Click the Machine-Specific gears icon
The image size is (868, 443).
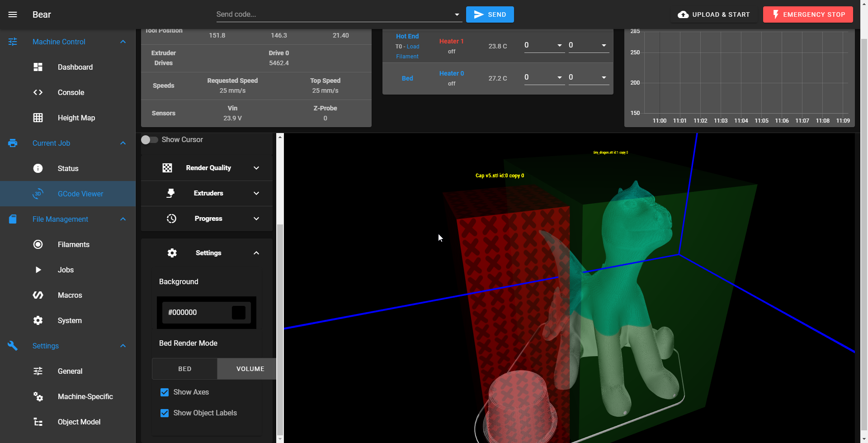38,396
